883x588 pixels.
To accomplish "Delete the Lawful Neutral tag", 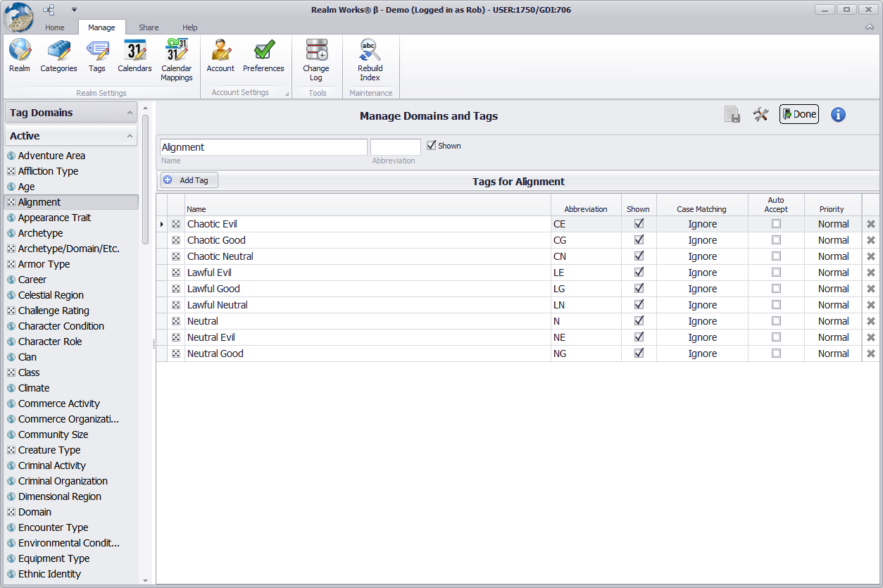I will click(x=871, y=305).
